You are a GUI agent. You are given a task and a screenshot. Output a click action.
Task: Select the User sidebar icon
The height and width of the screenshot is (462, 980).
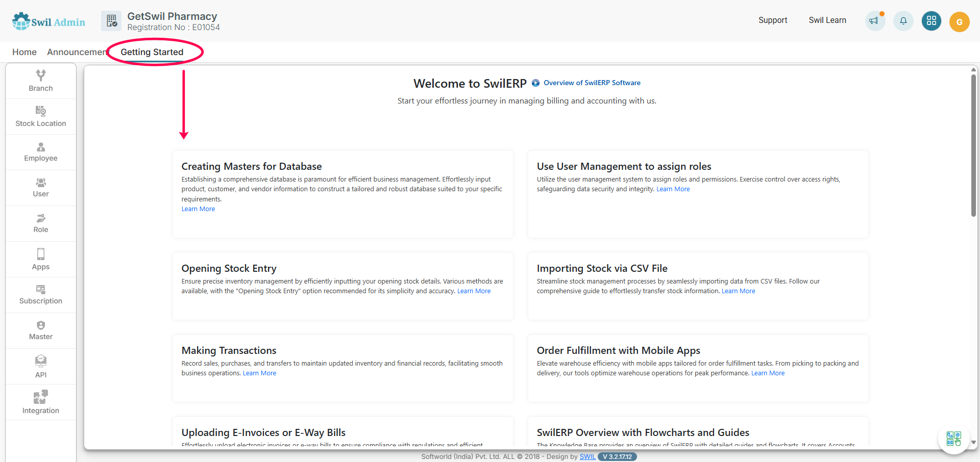(x=41, y=183)
